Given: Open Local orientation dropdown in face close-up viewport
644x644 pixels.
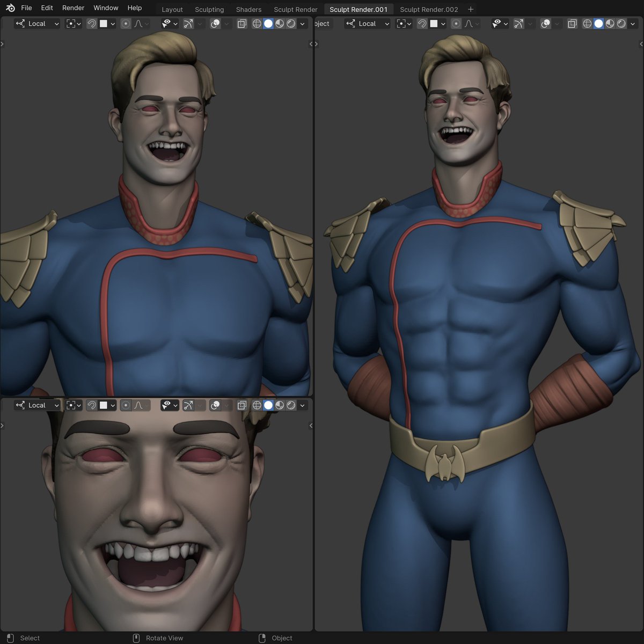Looking at the screenshot, I should pos(37,405).
